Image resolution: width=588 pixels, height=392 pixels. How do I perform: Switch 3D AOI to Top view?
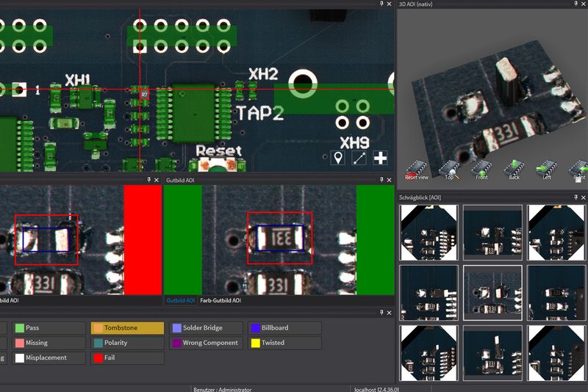click(449, 170)
